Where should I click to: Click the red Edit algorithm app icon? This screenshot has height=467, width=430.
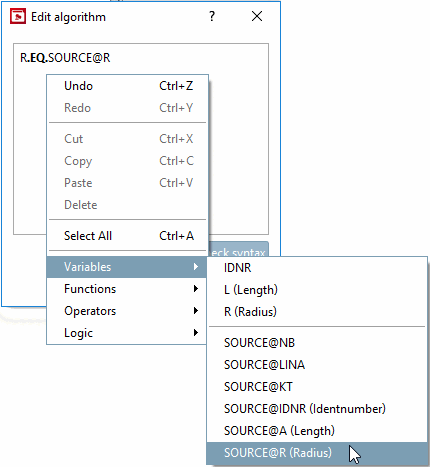(x=18, y=17)
